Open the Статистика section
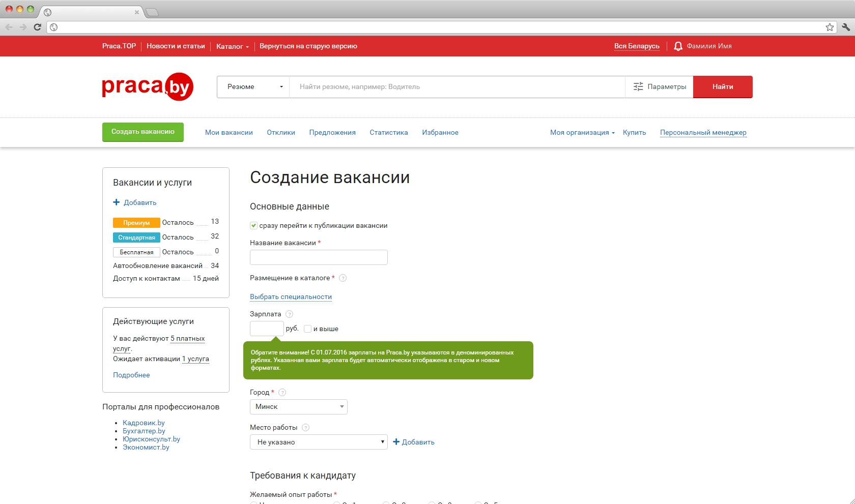The height and width of the screenshot is (504, 855). point(389,133)
